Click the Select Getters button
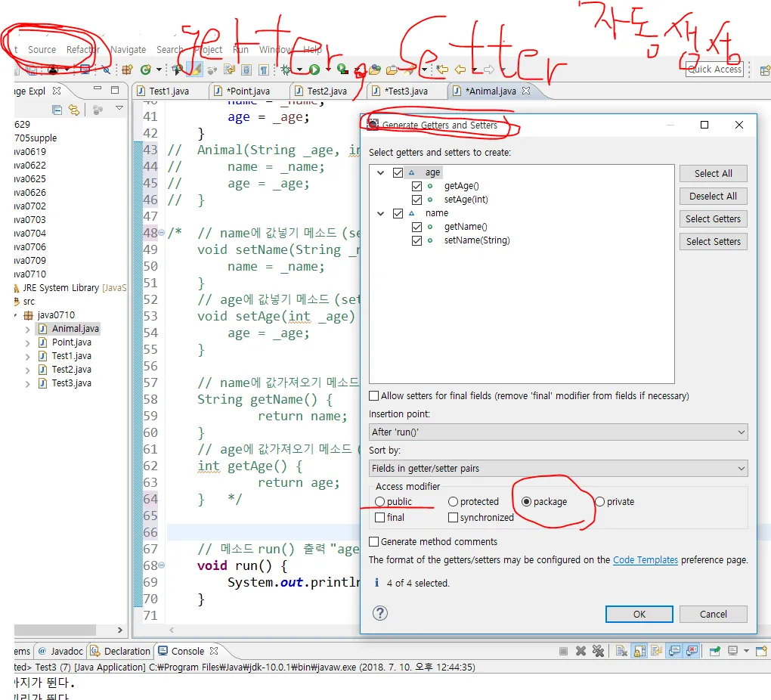Viewport: 771px width, 700px height. [x=713, y=219]
